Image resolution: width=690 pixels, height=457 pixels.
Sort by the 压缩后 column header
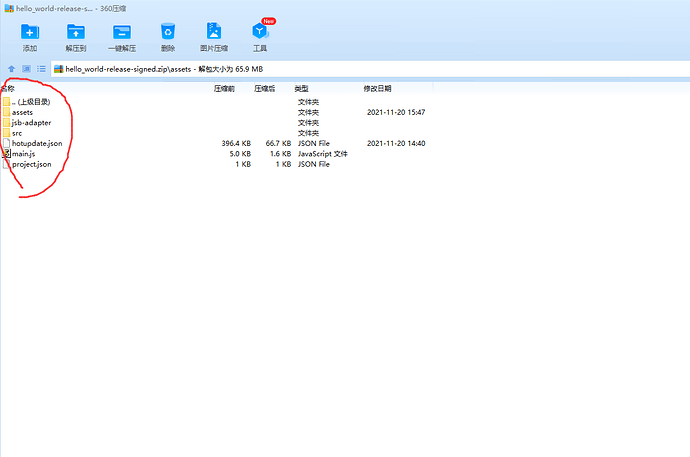point(264,88)
